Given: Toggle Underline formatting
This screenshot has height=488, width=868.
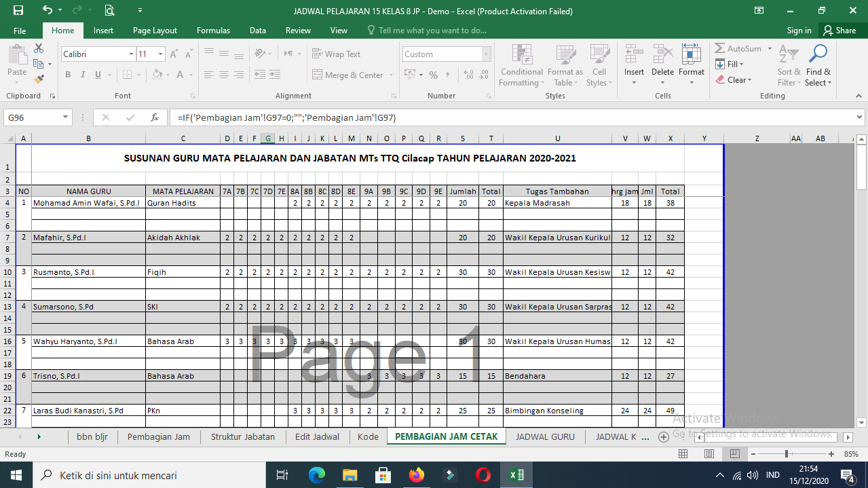Looking at the screenshot, I should (x=98, y=75).
